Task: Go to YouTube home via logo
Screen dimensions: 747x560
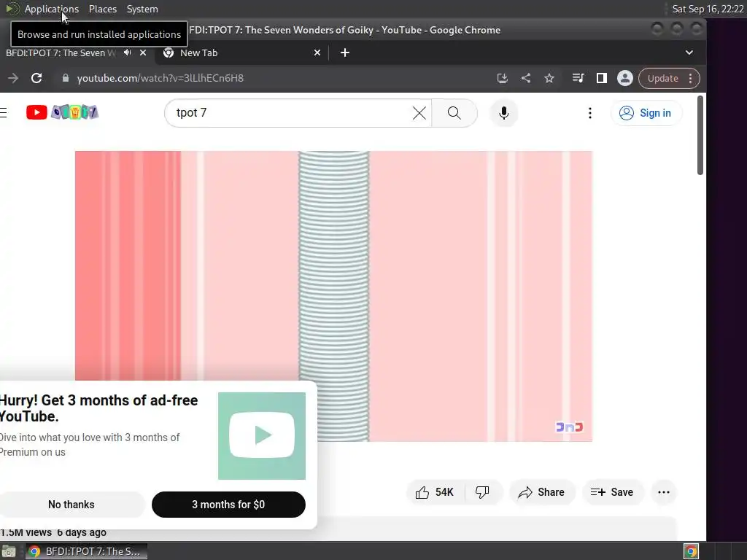Action: (x=36, y=112)
